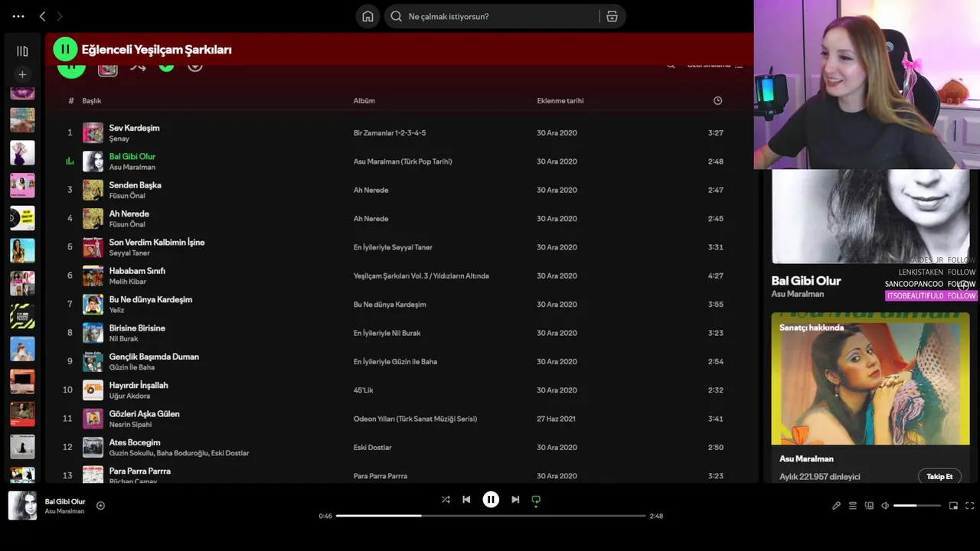Open the connect to a device icon
Viewport: 980px width, 551px height.
pos(869,506)
